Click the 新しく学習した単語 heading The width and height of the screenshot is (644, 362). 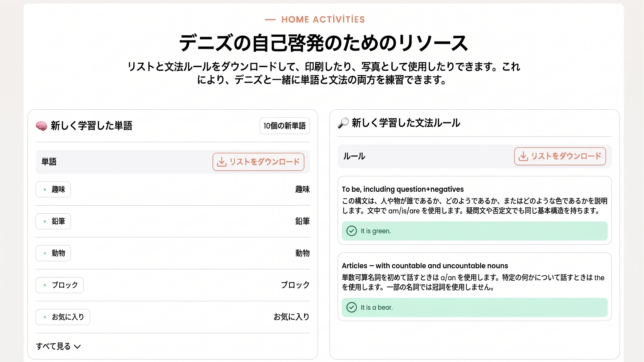pos(92,126)
